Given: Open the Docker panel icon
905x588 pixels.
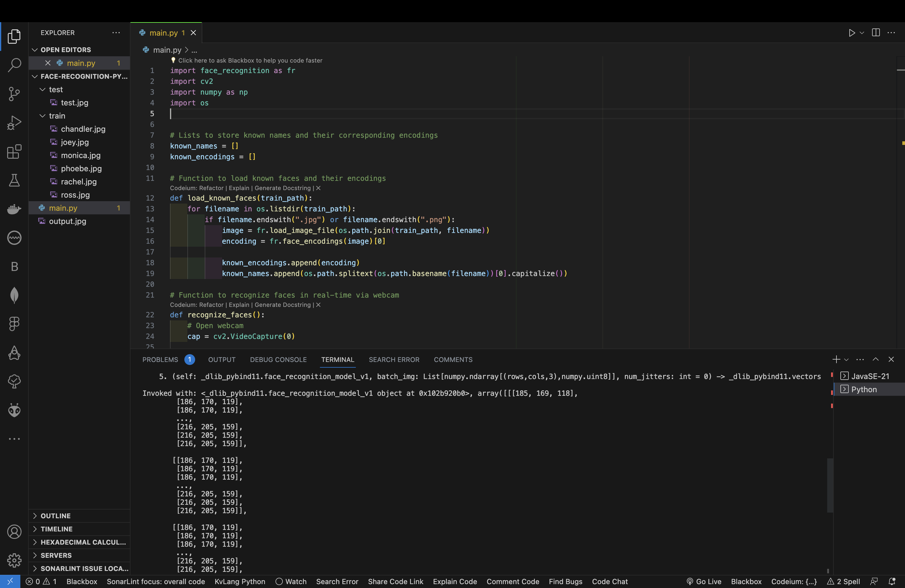Looking at the screenshot, I should [x=14, y=209].
